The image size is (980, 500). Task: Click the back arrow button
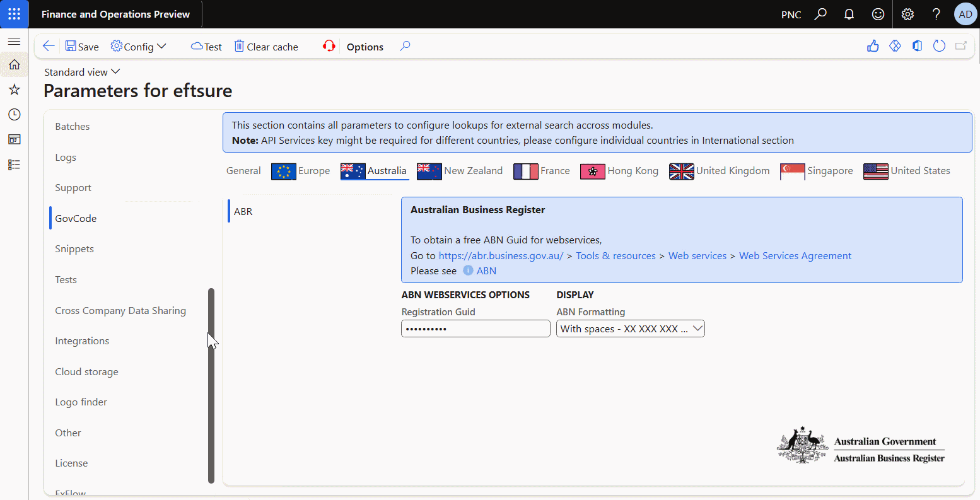(x=49, y=46)
